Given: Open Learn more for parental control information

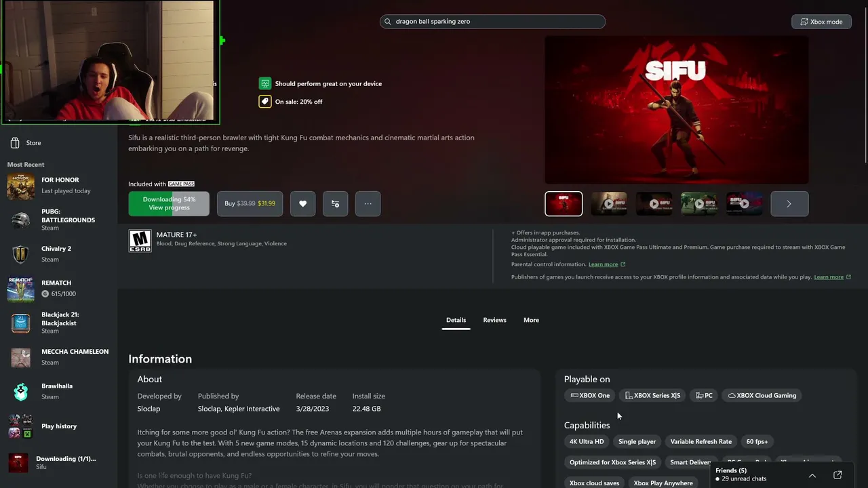Looking at the screenshot, I should point(607,264).
